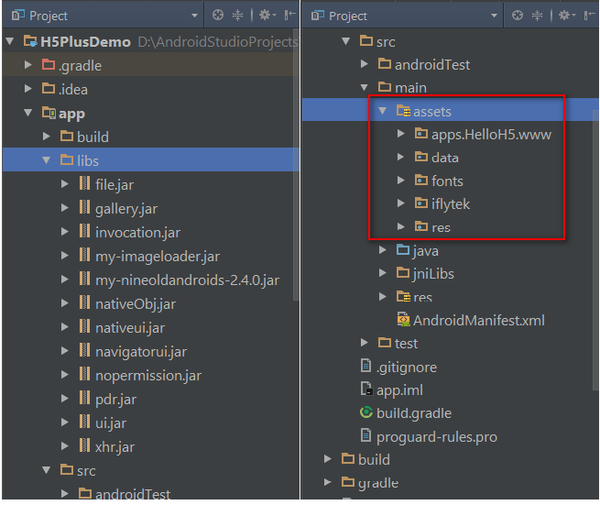Expand file.jar library node

click(x=65, y=184)
